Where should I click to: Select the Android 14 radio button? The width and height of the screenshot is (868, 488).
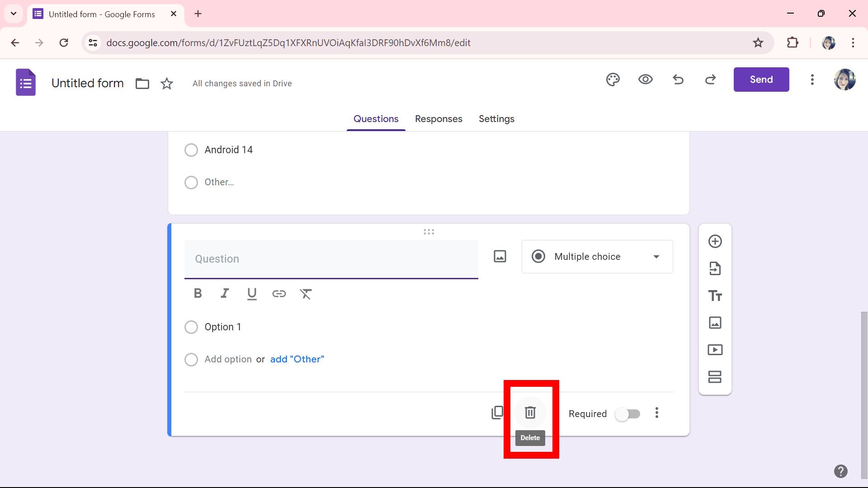[191, 150]
